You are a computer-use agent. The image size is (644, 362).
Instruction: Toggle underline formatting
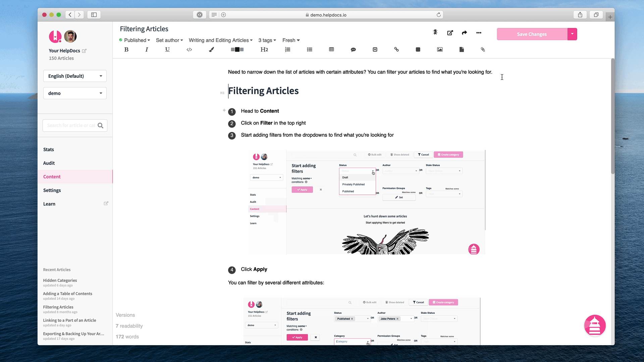tap(167, 50)
